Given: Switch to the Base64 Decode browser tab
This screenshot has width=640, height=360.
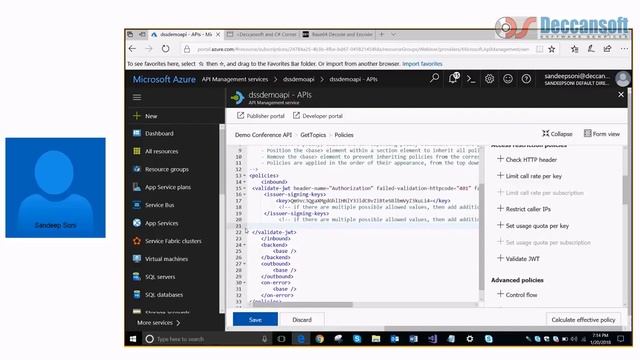Looking at the screenshot, I should click(x=338, y=35).
